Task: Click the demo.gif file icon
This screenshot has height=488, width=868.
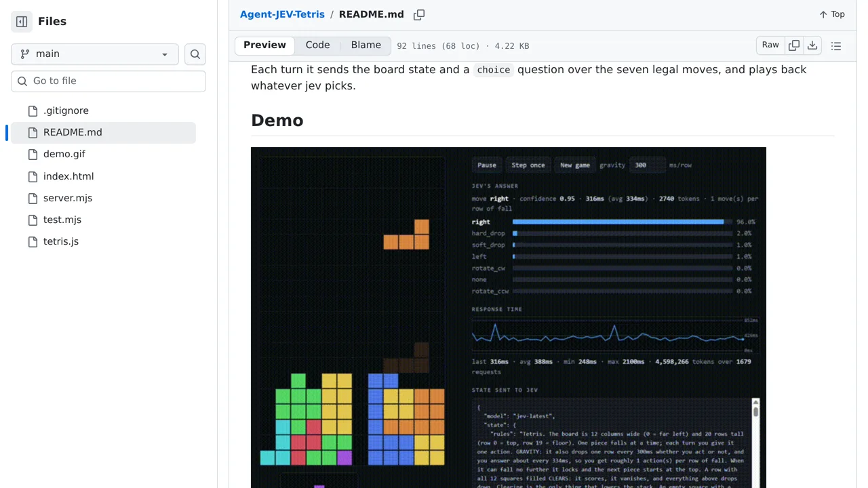Action: click(x=33, y=154)
